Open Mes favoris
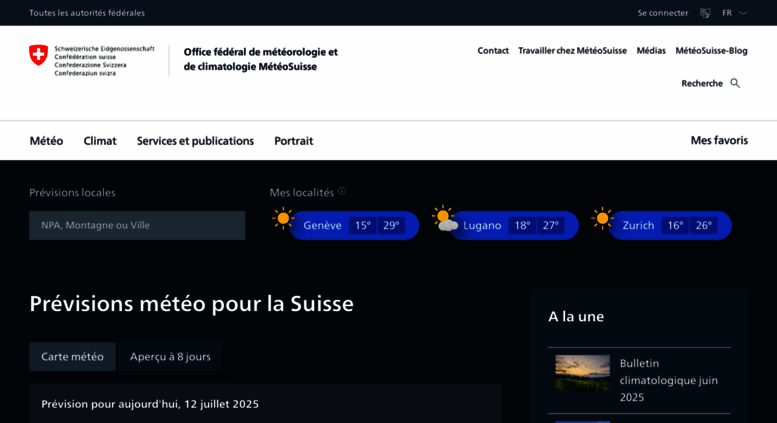 tap(719, 140)
